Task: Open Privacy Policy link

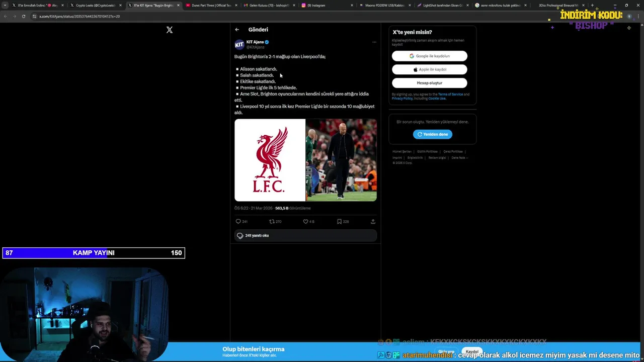Action: 402,99
